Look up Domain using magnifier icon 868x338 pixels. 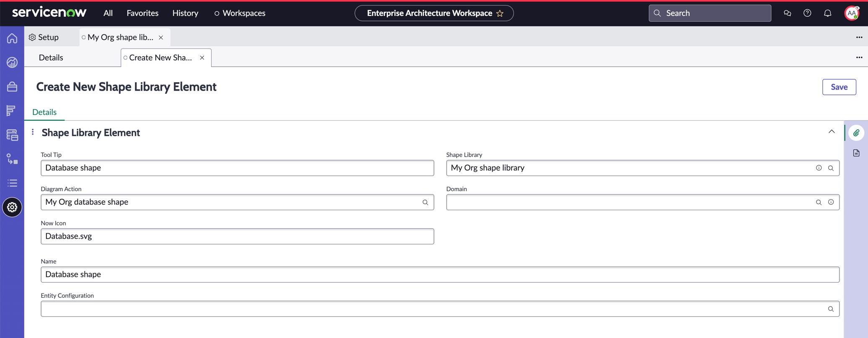819,203
